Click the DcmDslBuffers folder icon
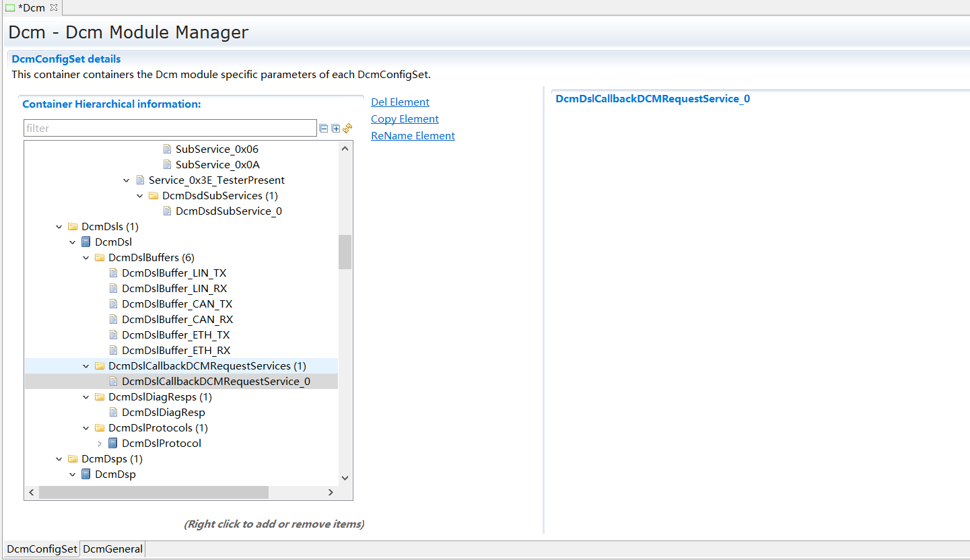The height and width of the screenshot is (560, 970). 100,257
